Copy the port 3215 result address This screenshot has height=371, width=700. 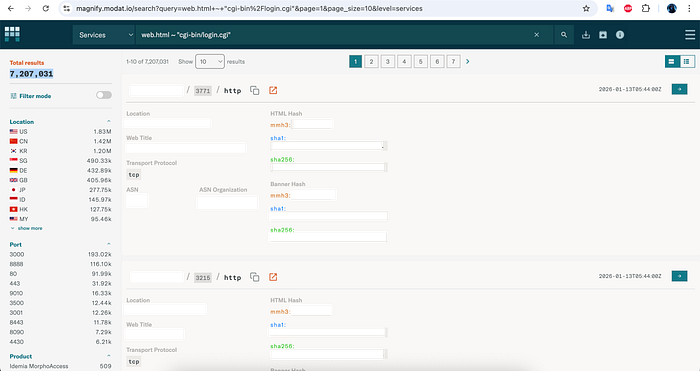coord(254,277)
